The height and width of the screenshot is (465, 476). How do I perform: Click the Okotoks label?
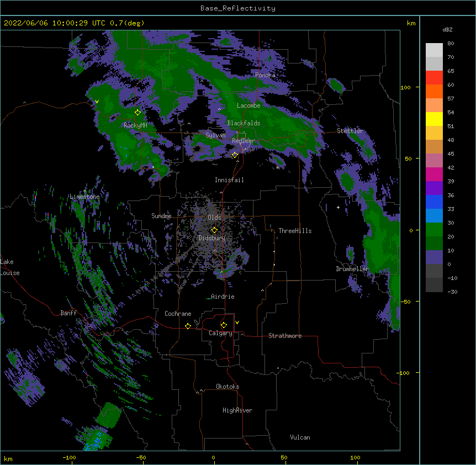[228, 387]
